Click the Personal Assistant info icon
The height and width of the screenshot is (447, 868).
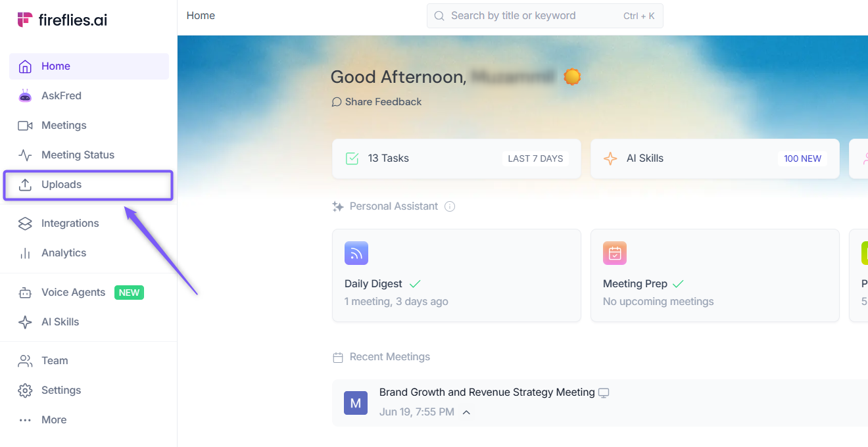point(450,206)
